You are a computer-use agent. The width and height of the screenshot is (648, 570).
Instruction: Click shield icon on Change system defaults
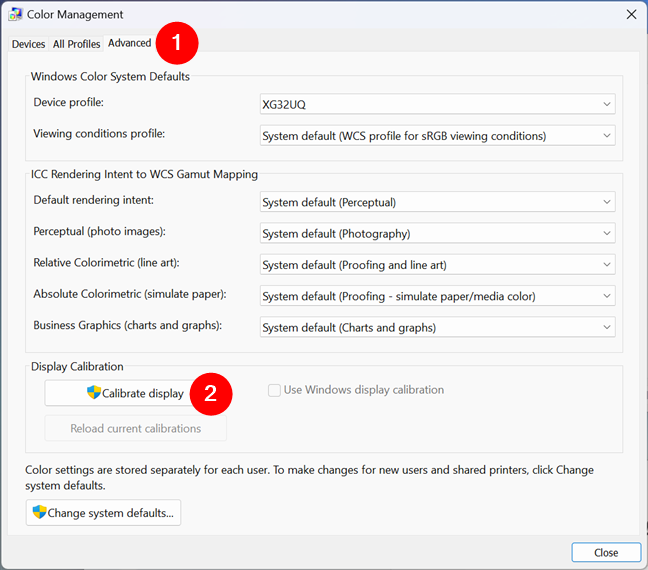39,512
